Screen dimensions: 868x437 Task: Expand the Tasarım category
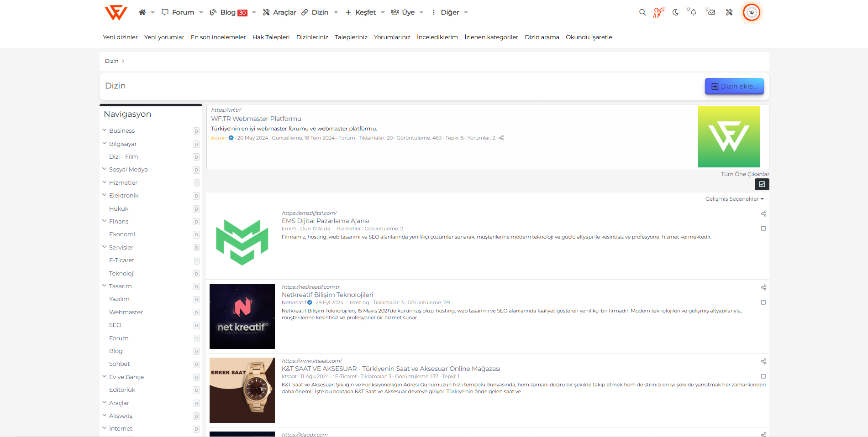click(105, 286)
